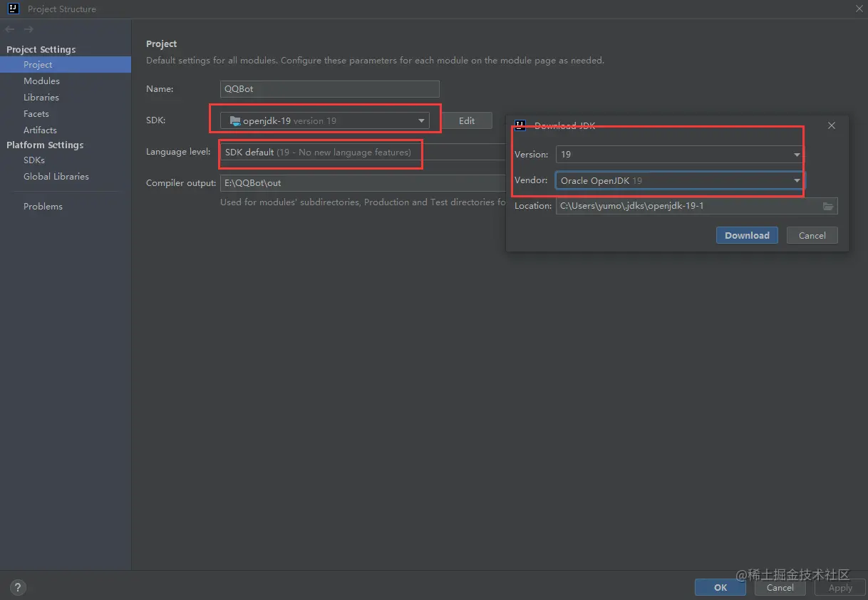Click Cancel in Project Structure
This screenshot has height=600, width=868.
pyautogui.click(x=780, y=588)
